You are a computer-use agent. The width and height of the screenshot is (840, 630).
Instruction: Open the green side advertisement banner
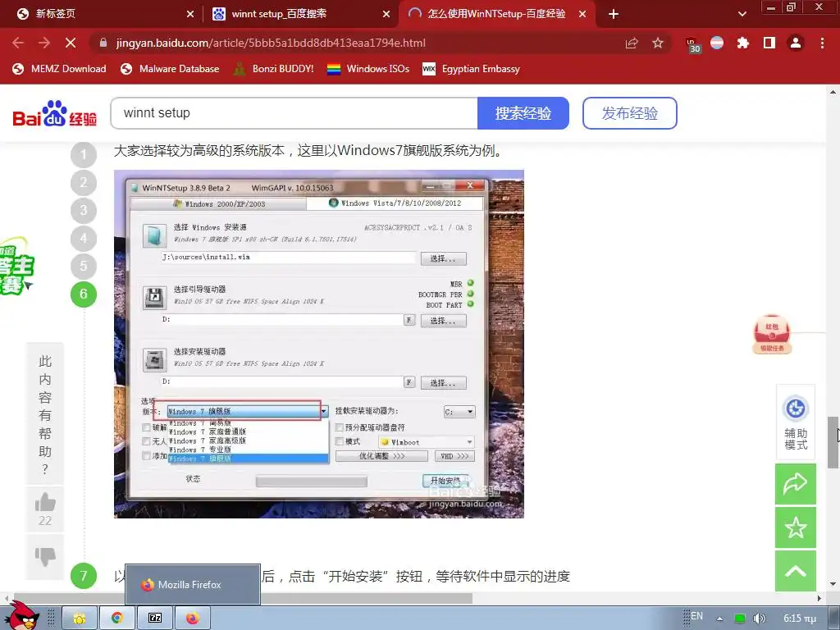coord(16,266)
